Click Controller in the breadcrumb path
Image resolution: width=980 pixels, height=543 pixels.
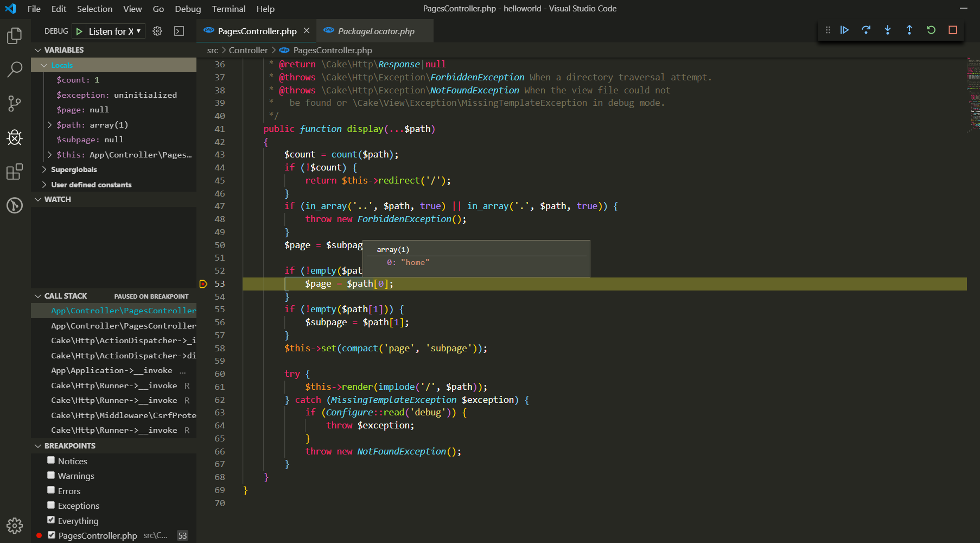248,50
